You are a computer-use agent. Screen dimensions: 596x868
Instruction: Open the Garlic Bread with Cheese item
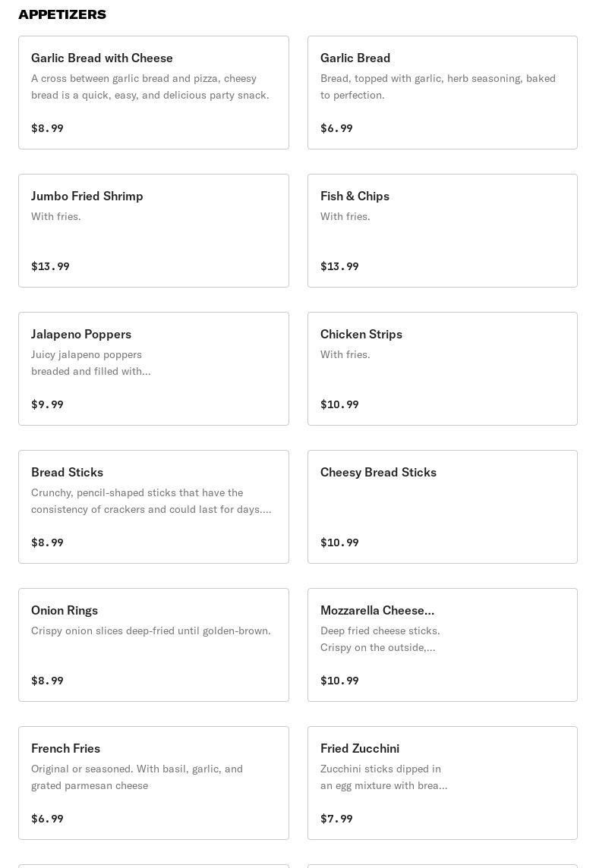pos(153,93)
